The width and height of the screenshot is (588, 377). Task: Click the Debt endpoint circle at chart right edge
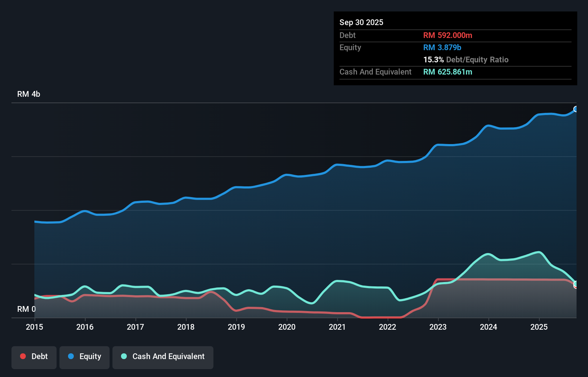click(575, 287)
